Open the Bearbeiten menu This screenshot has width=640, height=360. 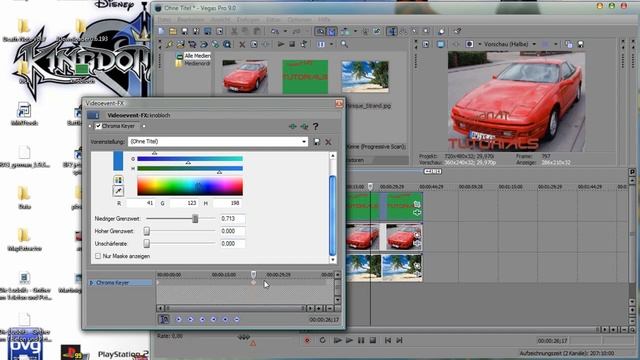click(x=191, y=19)
